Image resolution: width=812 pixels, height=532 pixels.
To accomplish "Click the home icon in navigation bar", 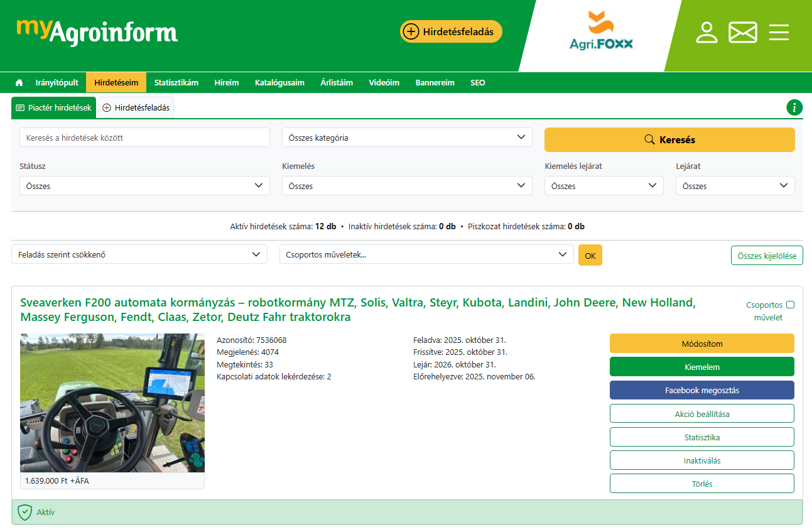I will [x=19, y=83].
